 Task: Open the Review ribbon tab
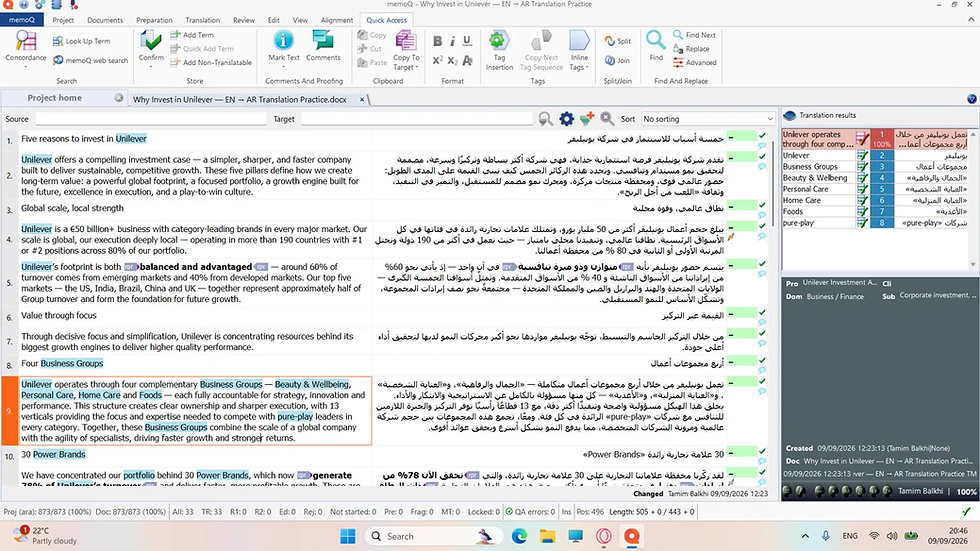(x=244, y=20)
